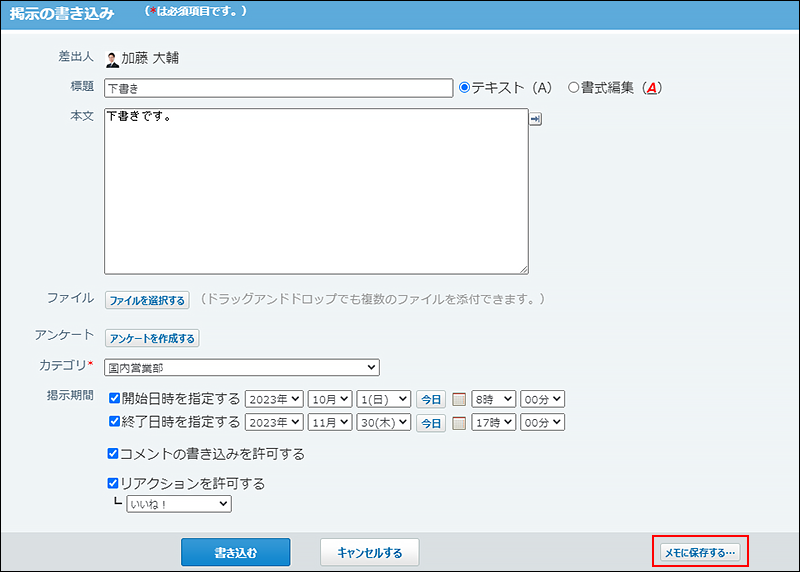This screenshot has width=800, height=572.
Task: Open start hour dropdown showing 8時
Action: [494, 399]
